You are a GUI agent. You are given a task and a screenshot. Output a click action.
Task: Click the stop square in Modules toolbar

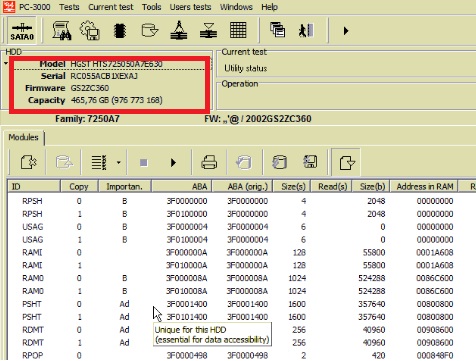click(144, 163)
